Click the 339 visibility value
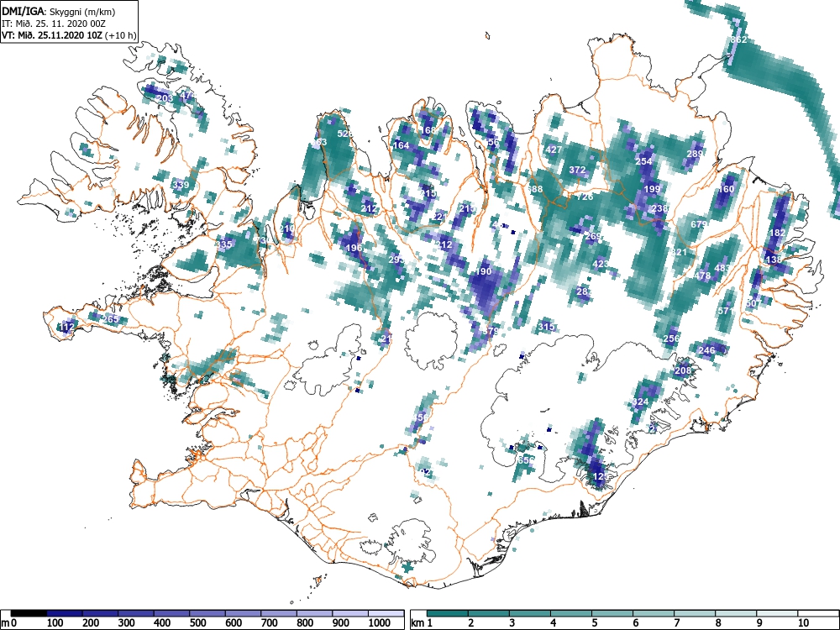The image size is (840, 630). click(181, 186)
